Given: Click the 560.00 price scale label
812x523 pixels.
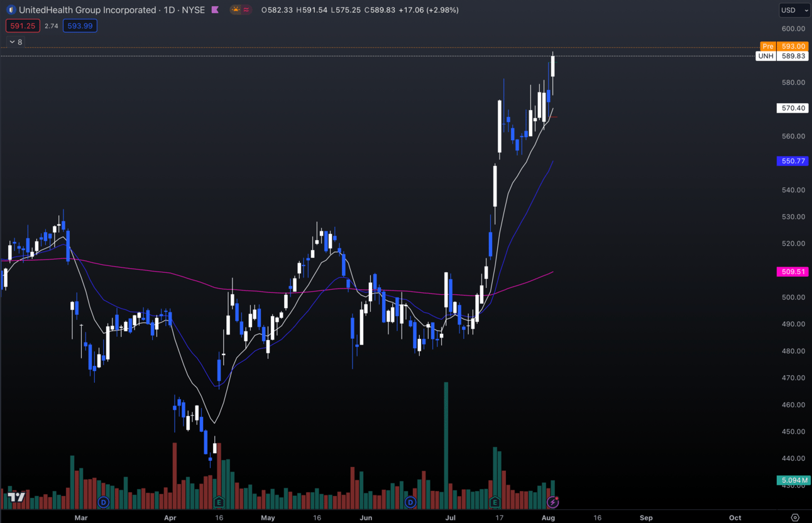Looking at the screenshot, I should point(793,136).
